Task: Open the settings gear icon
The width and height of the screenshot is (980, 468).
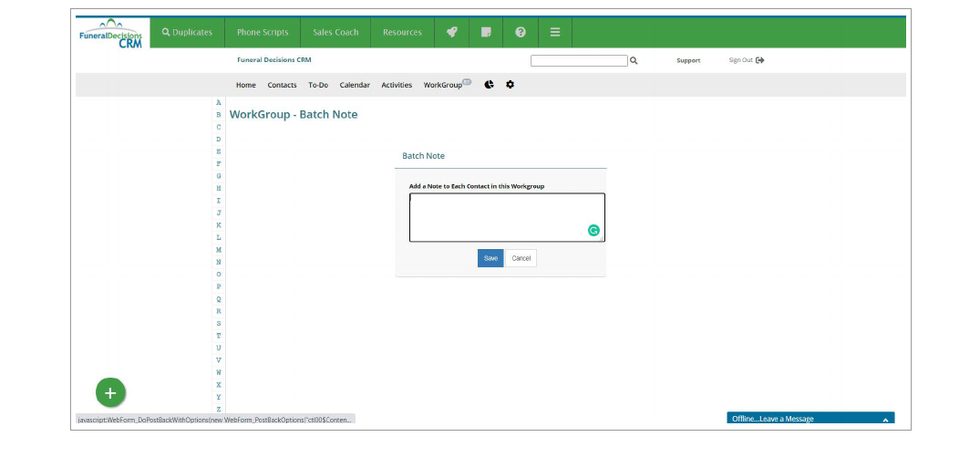Action: coord(510,85)
